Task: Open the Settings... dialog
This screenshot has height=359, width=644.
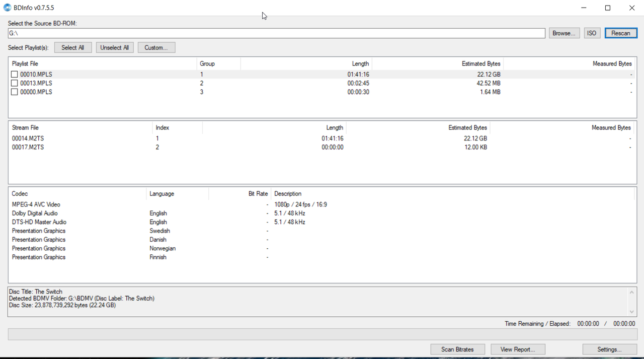Action: coord(609,349)
